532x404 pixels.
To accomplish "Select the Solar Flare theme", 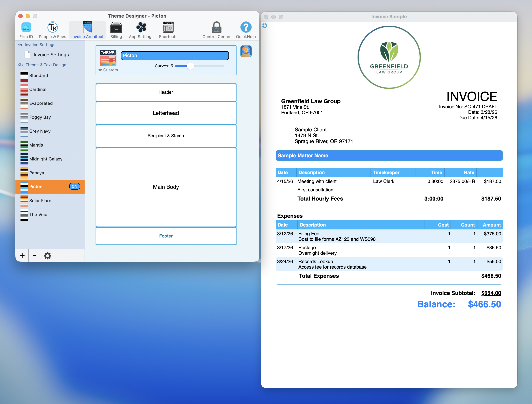I will 40,201.
